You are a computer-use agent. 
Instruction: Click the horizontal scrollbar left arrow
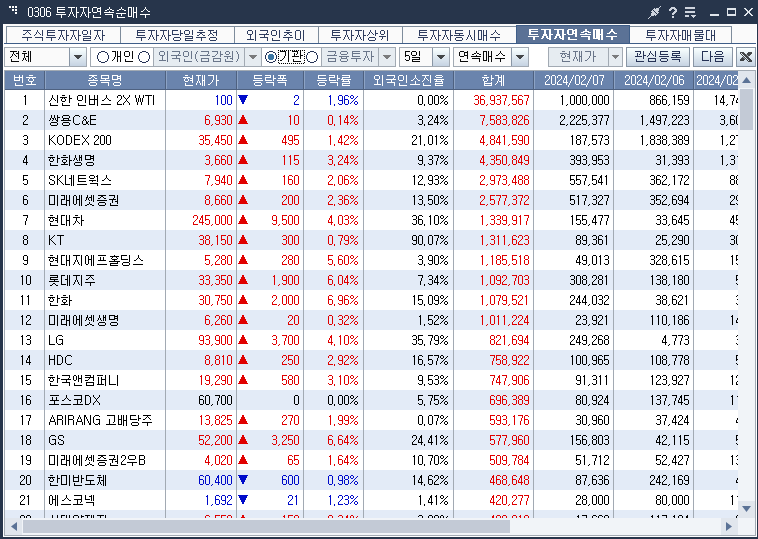coord(14,526)
